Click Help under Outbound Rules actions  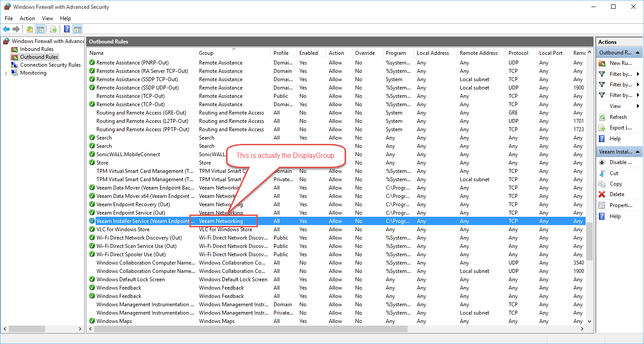pos(615,139)
